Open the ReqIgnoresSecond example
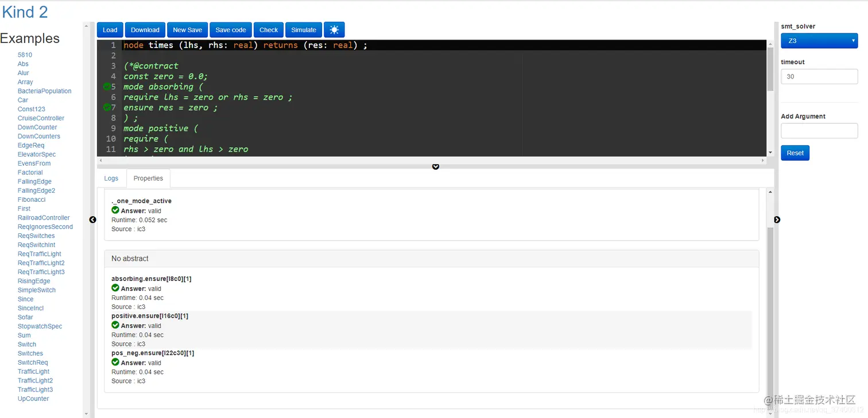 [x=45, y=227]
